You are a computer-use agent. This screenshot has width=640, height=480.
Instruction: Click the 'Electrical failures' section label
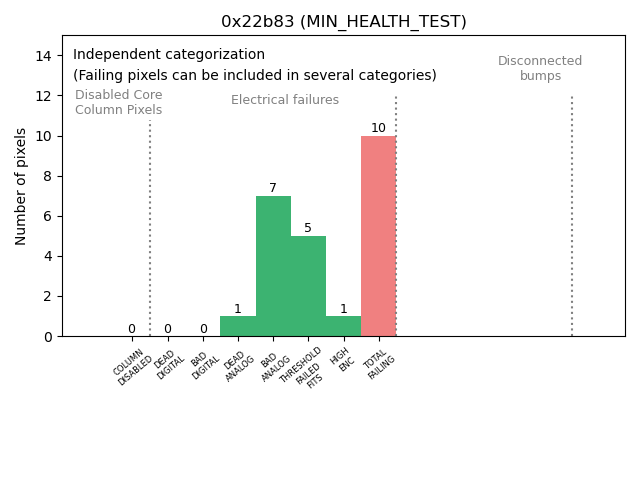click(x=285, y=100)
